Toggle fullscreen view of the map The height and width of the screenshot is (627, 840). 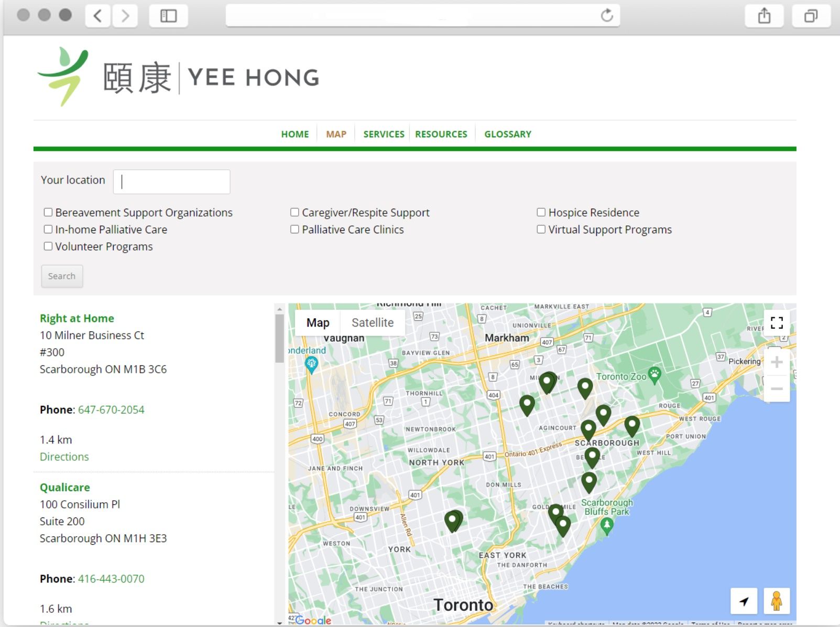777,322
